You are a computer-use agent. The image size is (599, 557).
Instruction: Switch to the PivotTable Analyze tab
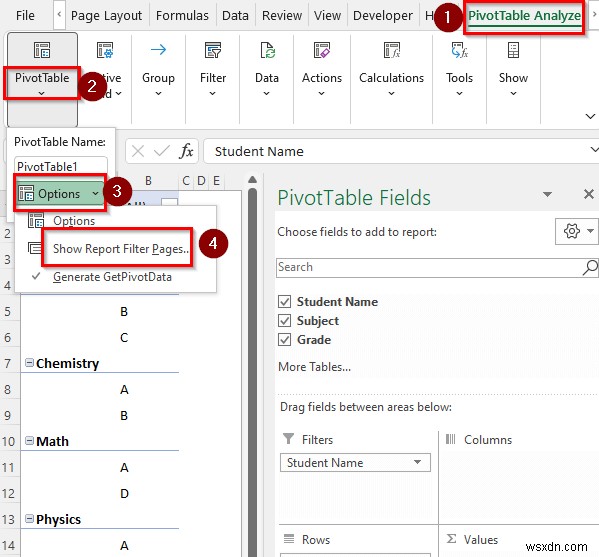(x=524, y=16)
